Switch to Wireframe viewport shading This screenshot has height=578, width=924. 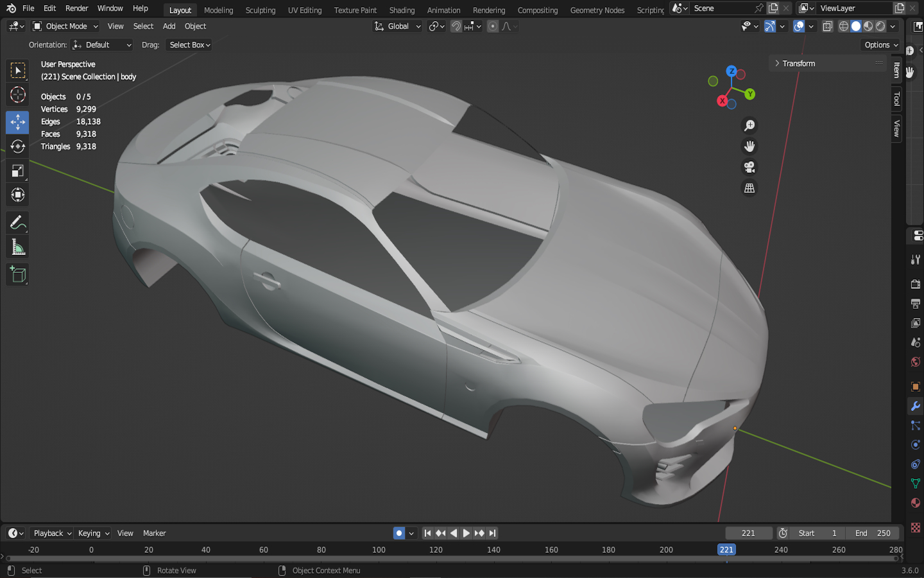coord(844,26)
